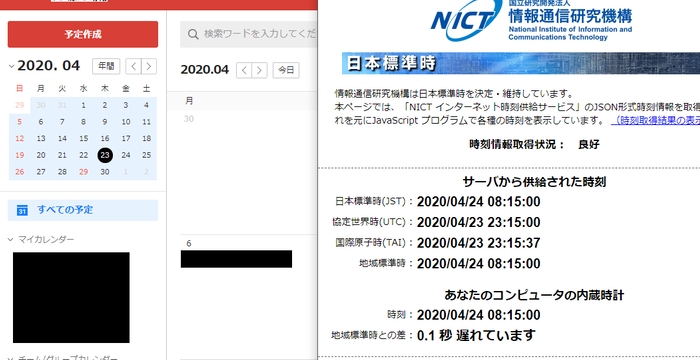
Task: Open the 時刻取得結果の表示 link
Action: pyautogui.click(x=655, y=121)
